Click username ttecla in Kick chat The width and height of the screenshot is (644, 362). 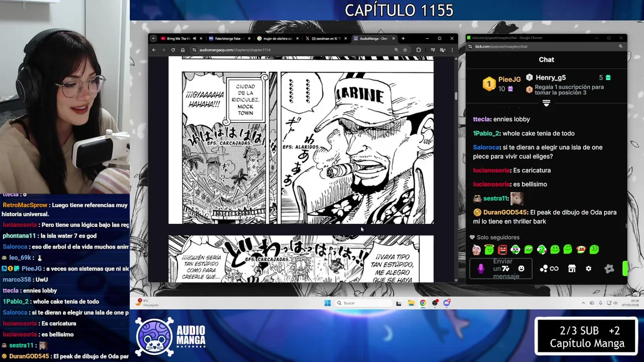click(481, 119)
